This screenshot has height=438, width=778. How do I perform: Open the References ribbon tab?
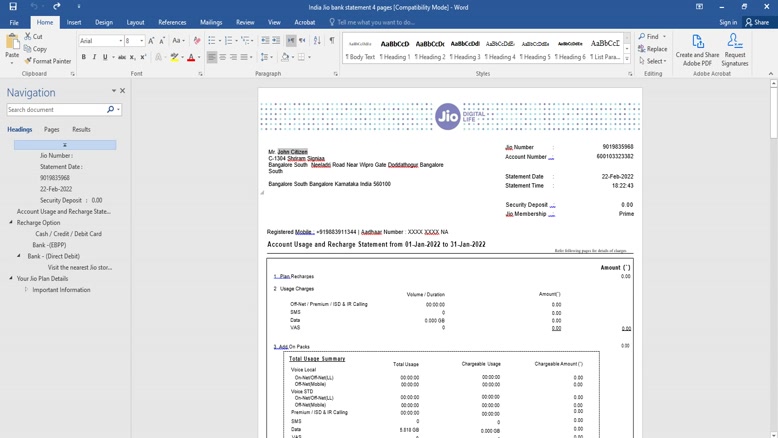(x=172, y=22)
